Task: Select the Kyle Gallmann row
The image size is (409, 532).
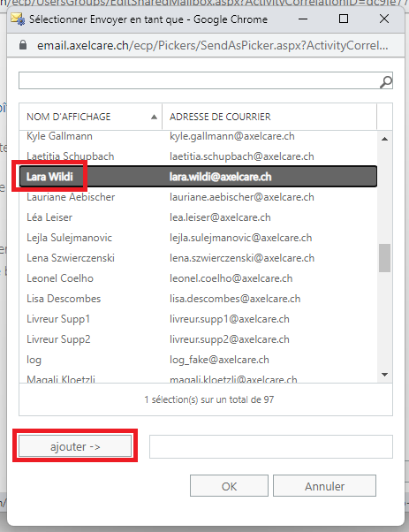Action: tap(198, 136)
